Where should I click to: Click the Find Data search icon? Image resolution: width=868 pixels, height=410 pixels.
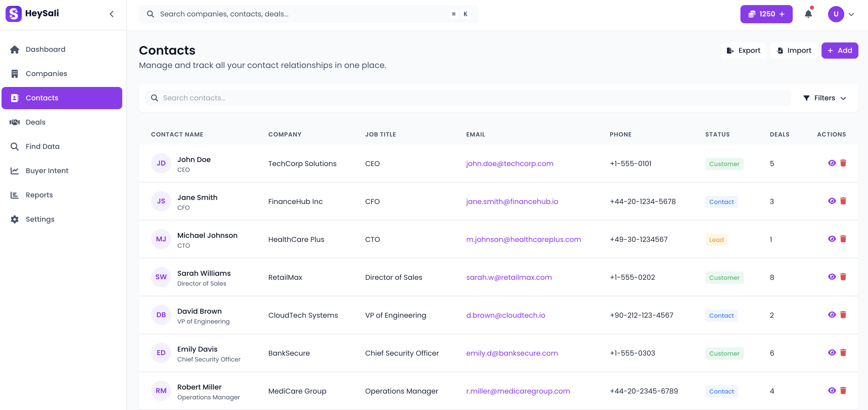coord(15,146)
